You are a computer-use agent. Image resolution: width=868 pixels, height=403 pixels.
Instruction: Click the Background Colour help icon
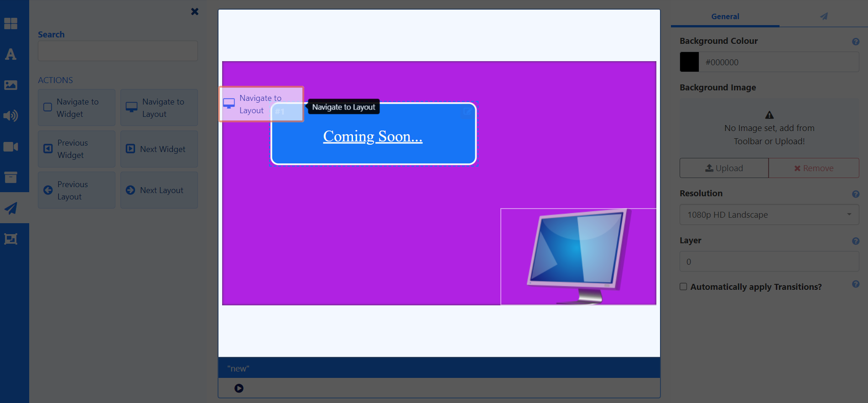pos(855,42)
